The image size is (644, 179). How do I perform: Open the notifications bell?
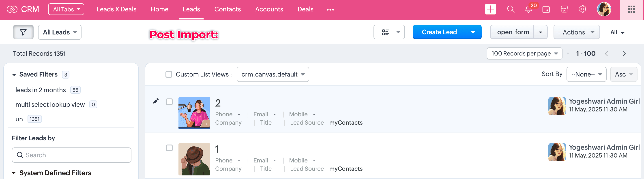528,9
